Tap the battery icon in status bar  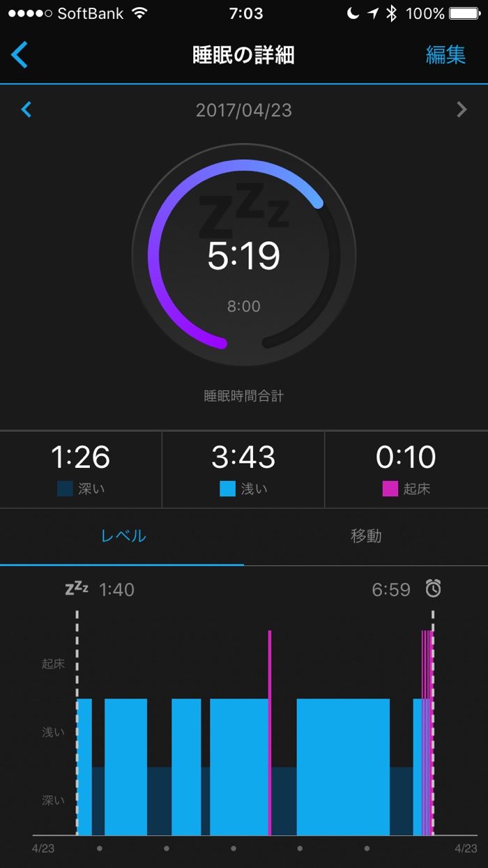point(464,13)
